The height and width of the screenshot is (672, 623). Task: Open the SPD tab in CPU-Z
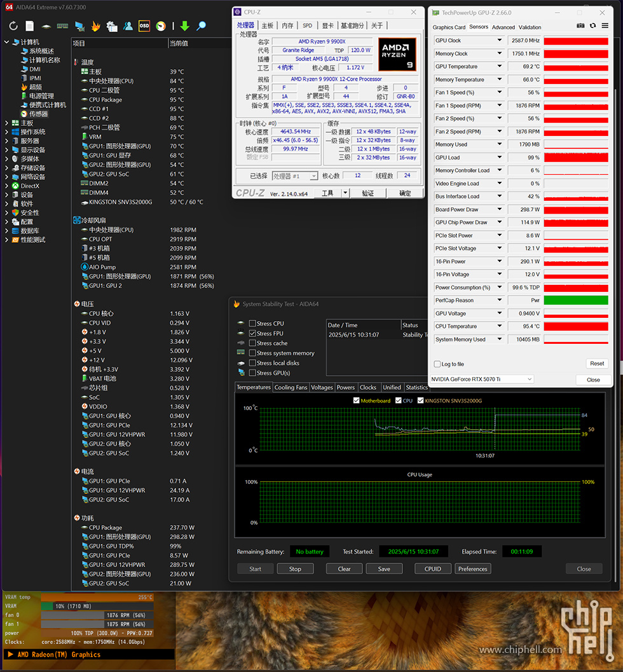[308, 25]
